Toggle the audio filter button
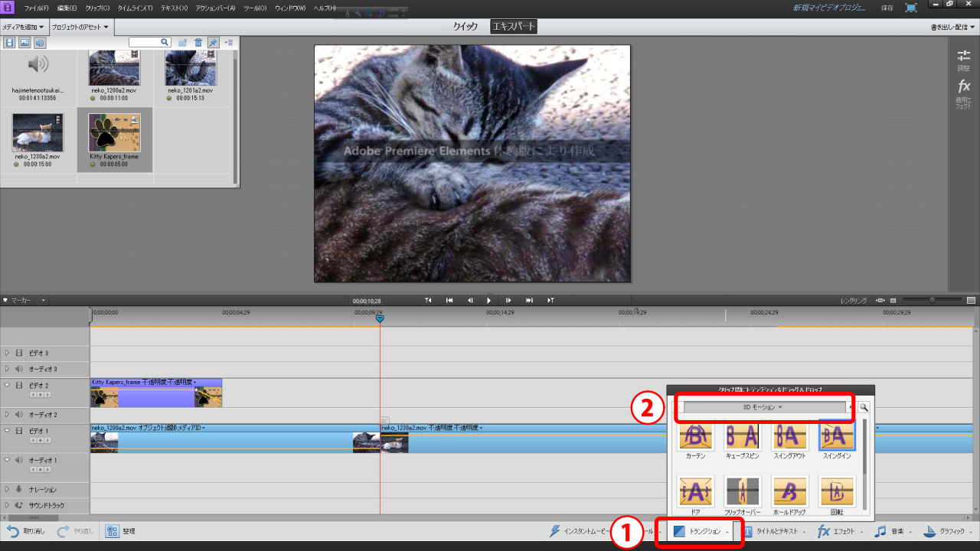980x551 pixels. [40, 43]
